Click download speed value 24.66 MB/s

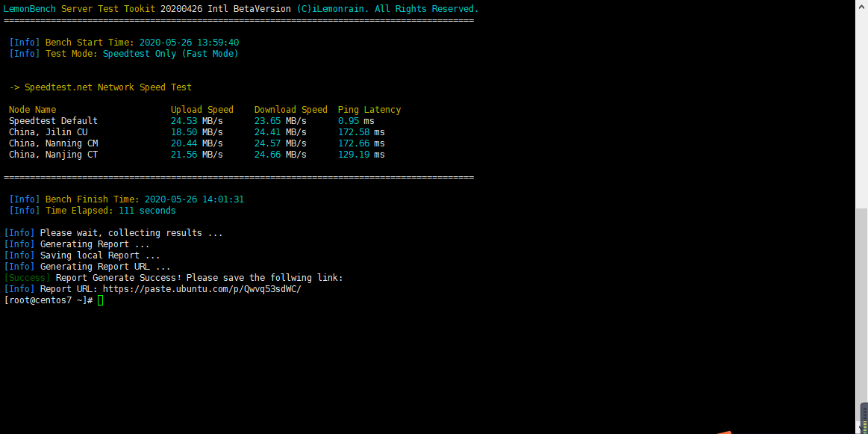coord(280,154)
